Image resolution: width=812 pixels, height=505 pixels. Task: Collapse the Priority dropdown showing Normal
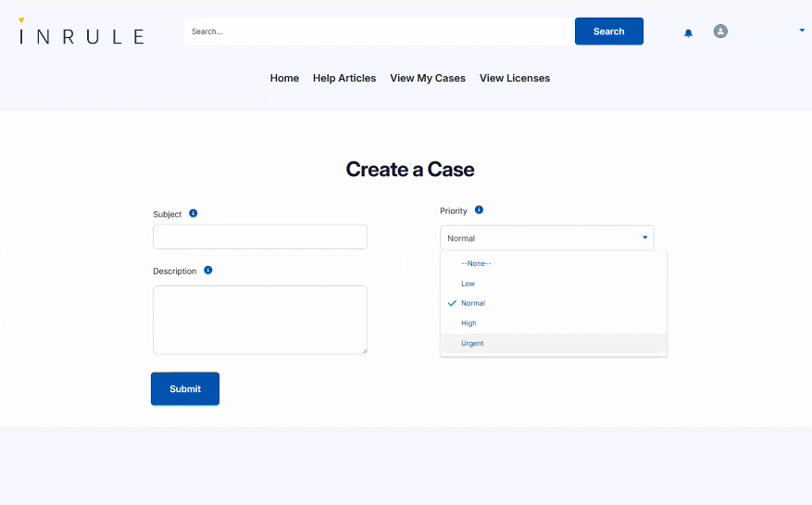(x=546, y=238)
